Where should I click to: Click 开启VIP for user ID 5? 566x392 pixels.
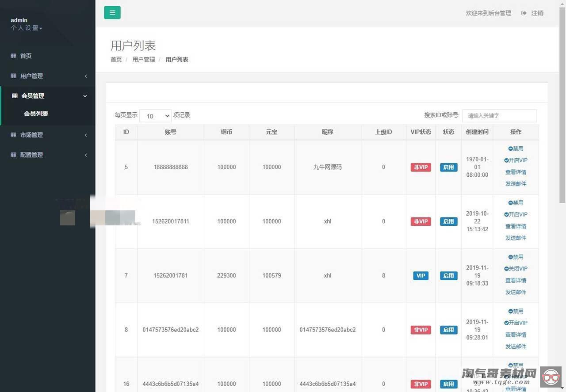click(x=516, y=160)
